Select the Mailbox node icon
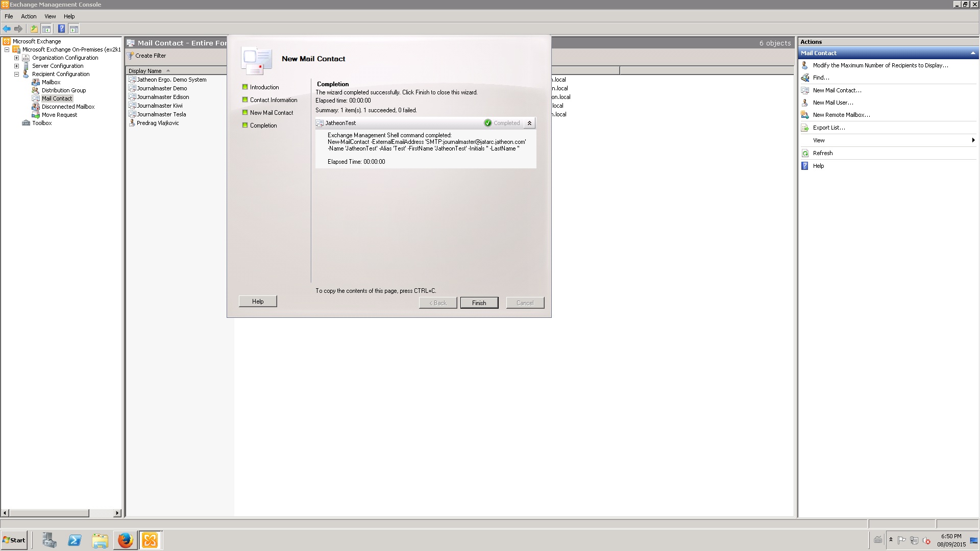Image resolution: width=980 pixels, height=551 pixels. click(36, 82)
